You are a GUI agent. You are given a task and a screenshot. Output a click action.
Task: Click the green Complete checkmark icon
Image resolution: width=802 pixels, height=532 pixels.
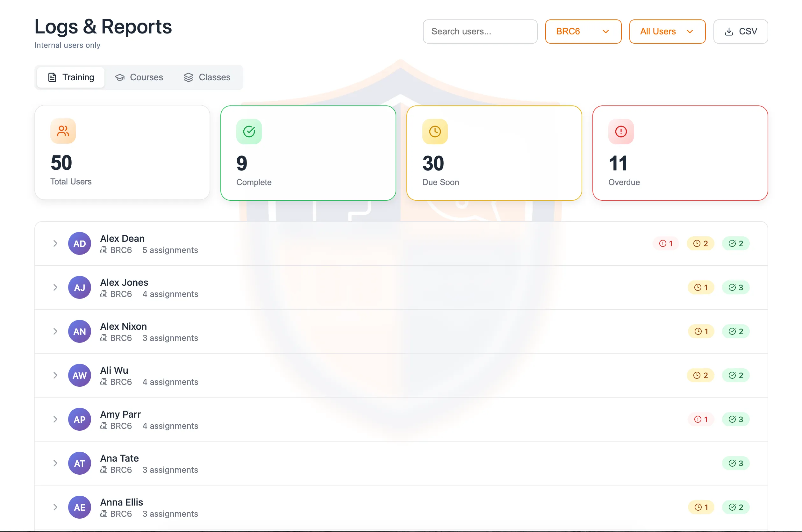coord(249,132)
